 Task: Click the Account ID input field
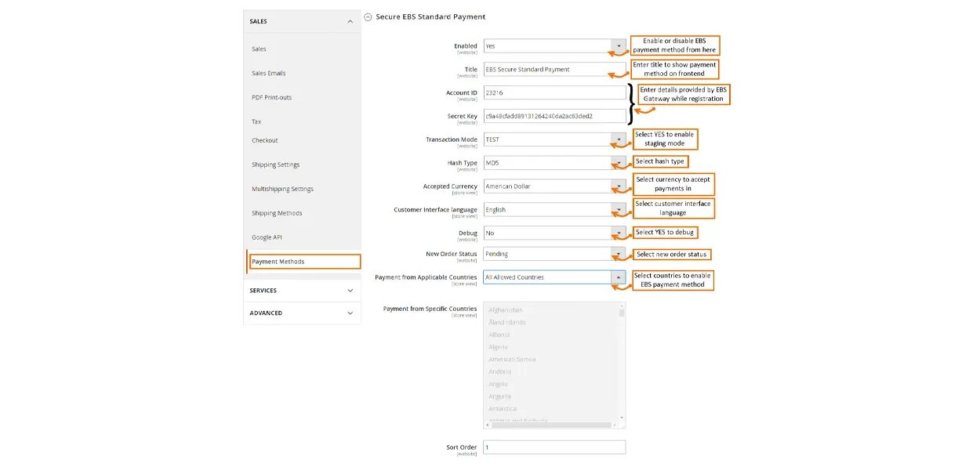pyautogui.click(x=554, y=92)
